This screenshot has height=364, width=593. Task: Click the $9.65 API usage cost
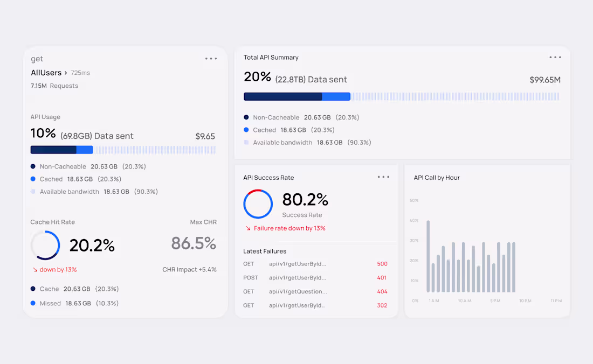point(205,136)
